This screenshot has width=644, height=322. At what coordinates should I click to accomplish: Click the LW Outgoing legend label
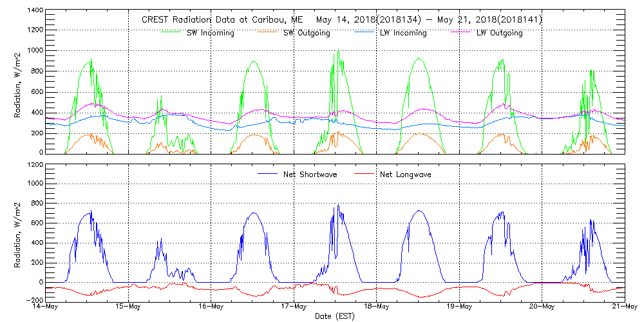pos(499,33)
